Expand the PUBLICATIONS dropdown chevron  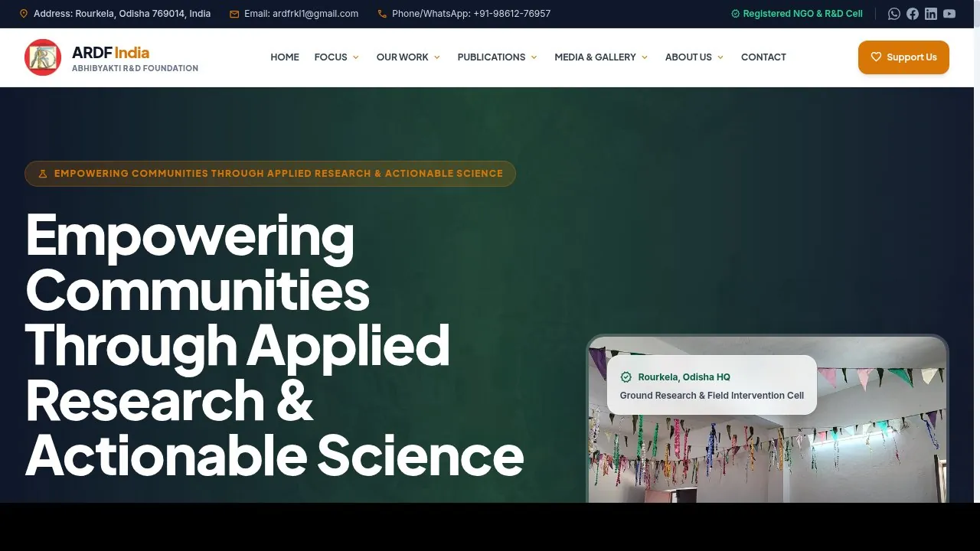point(534,57)
